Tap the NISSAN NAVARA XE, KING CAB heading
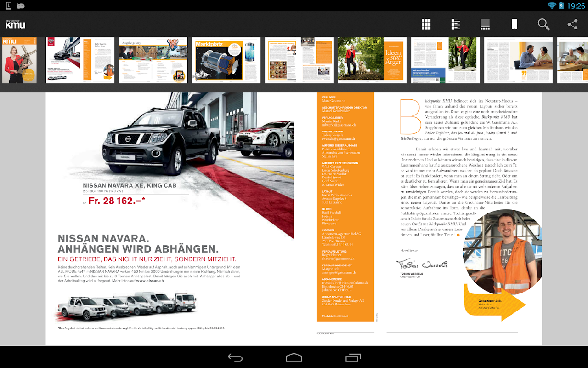This screenshot has height=368, width=588. pos(130,186)
